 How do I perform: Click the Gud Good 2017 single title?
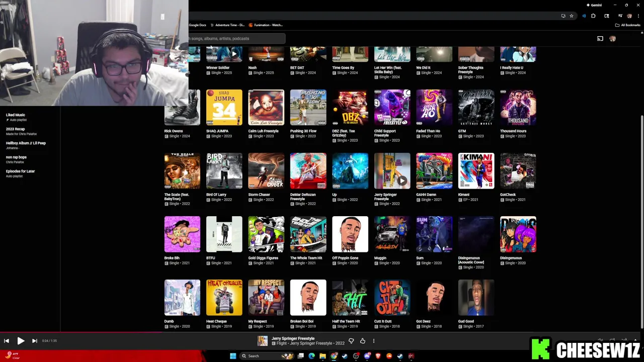tap(466, 321)
